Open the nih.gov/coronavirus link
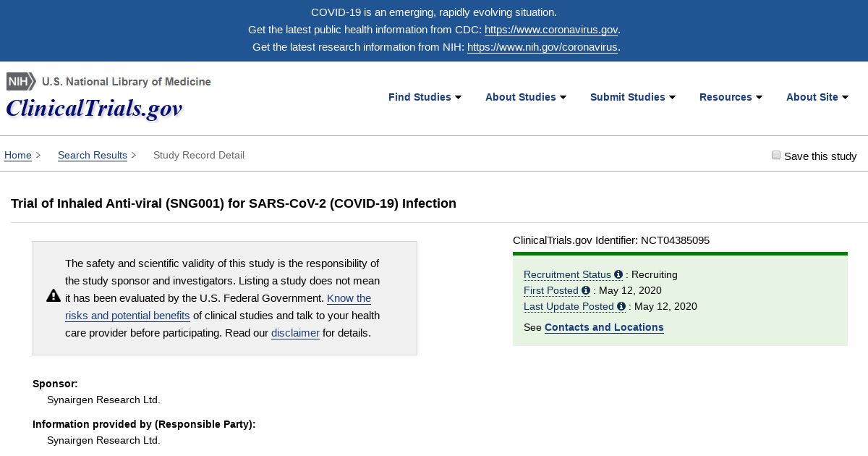This screenshot has width=868, height=456. click(x=542, y=47)
